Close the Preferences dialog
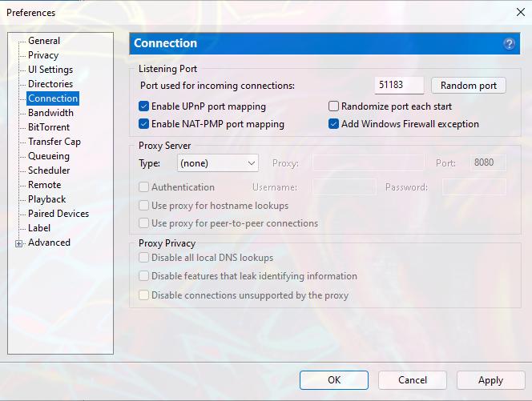The image size is (532, 401). point(521,13)
